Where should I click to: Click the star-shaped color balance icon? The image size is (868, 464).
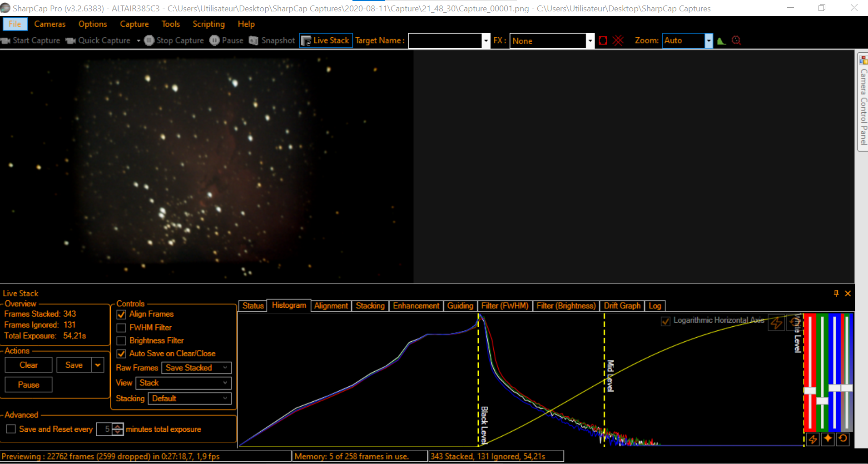(x=828, y=439)
